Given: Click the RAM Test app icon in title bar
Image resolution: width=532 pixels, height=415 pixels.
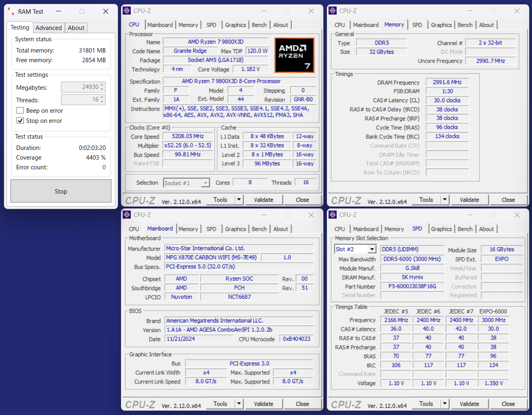Looking at the screenshot, I should pyautogui.click(x=11, y=11).
